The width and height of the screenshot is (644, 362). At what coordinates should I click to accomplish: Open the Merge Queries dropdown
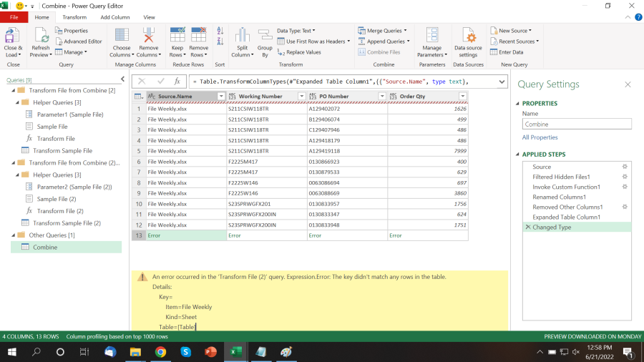click(406, 31)
